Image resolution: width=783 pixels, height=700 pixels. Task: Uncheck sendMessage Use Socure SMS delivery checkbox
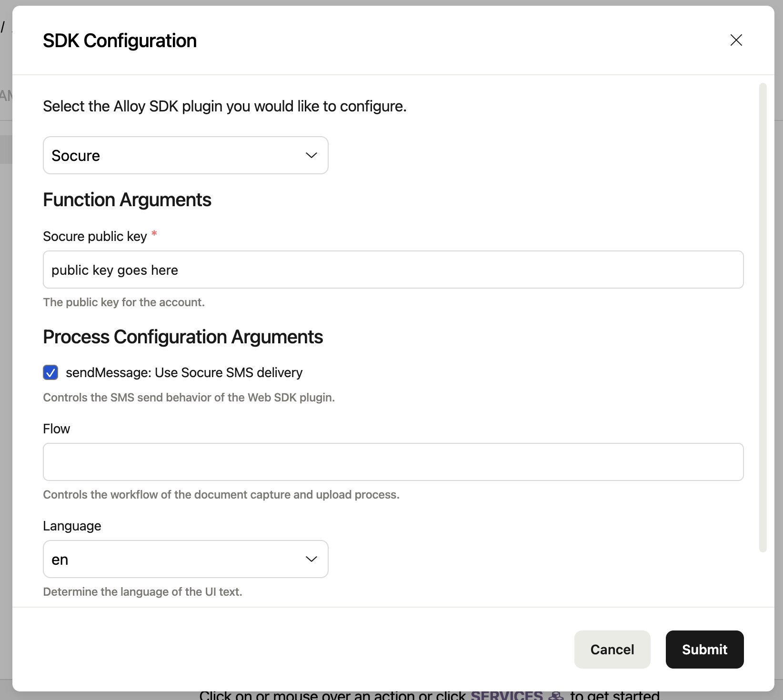[50, 372]
